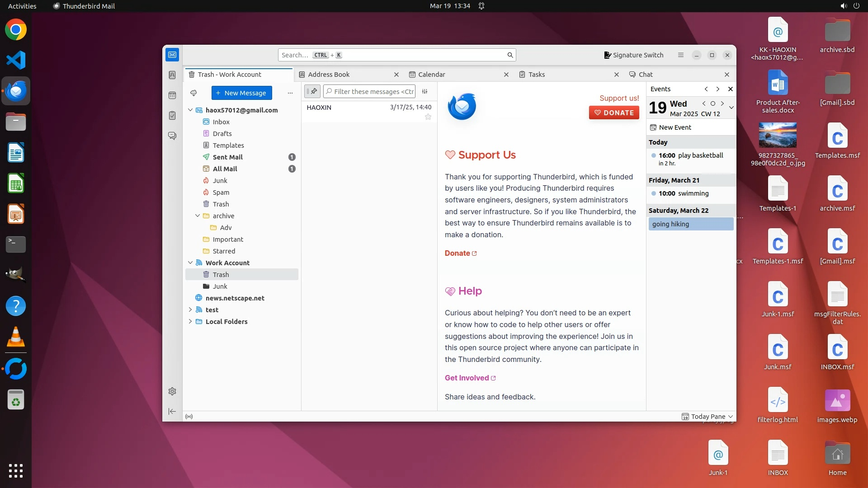Image resolution: width=868 pixels, height=488 pixels.
Task: Click the New Message button
Action: click(241, 93)
